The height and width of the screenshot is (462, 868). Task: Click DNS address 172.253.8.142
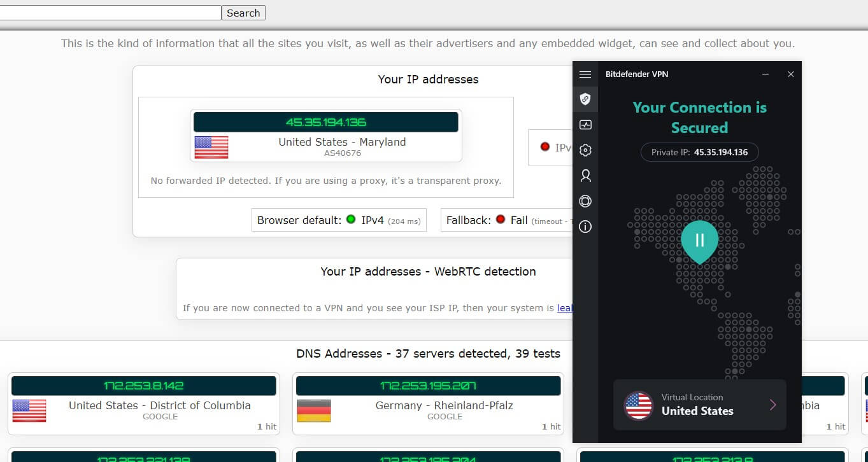coord(143,386)
